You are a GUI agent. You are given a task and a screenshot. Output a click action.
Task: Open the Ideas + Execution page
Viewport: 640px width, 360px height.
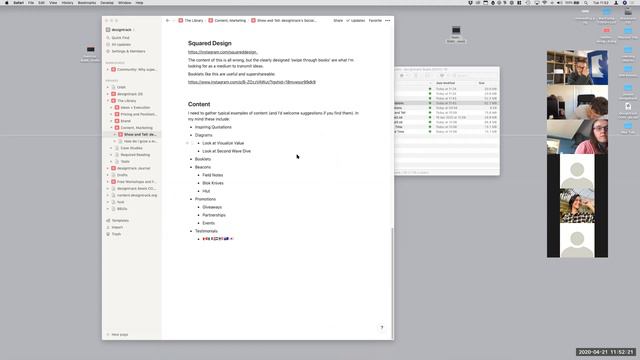tap(135, 108)
